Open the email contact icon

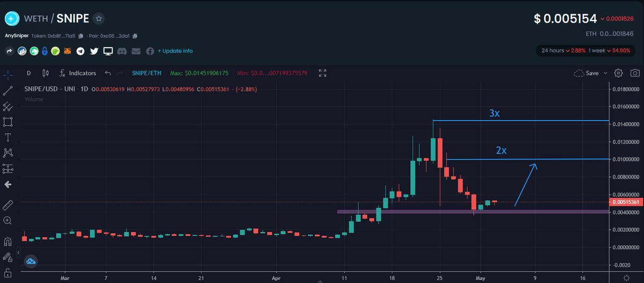pos(135,51)
